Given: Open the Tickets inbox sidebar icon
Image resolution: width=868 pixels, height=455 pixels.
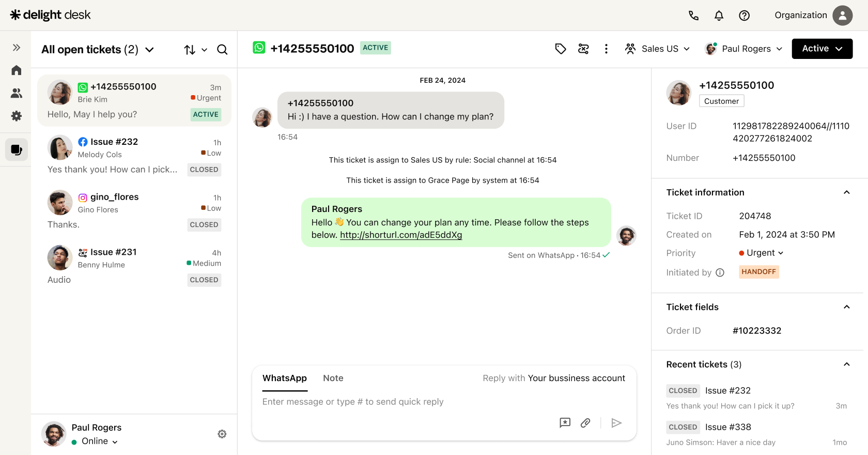Looking at the screenshot, I should click(x=17, y=150).
